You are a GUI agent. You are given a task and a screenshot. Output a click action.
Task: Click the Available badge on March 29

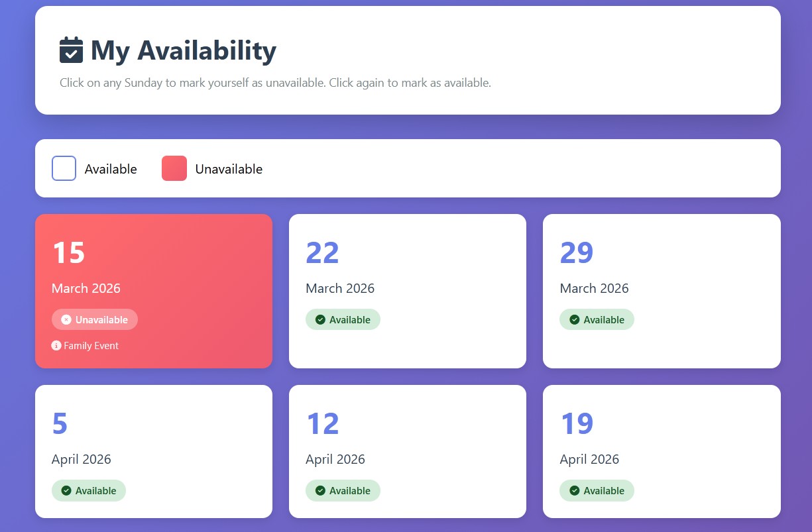pos(597,319)
